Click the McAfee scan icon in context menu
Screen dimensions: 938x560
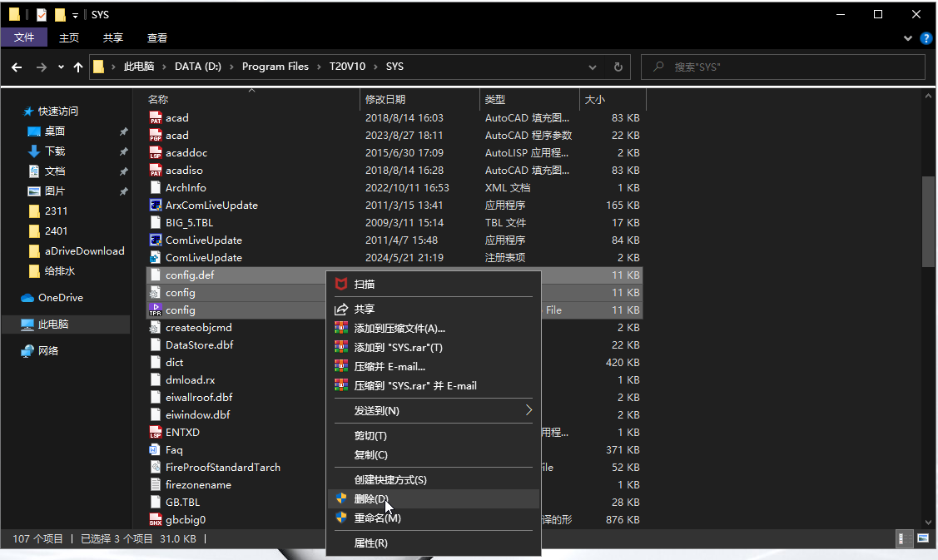click(341, 284)
